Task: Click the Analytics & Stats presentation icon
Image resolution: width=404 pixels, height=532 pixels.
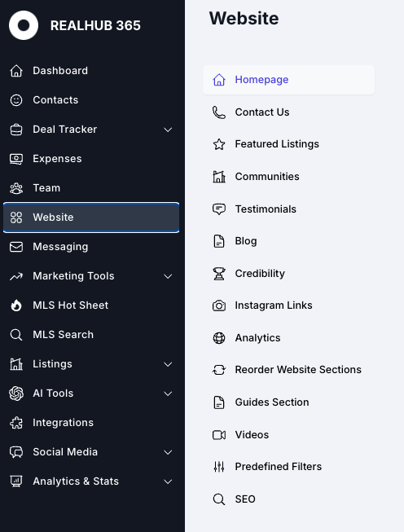Action: 16,481
